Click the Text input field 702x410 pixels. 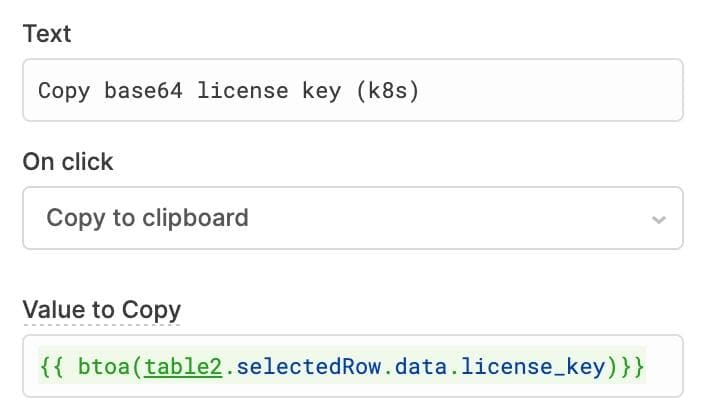pos(352,90)
